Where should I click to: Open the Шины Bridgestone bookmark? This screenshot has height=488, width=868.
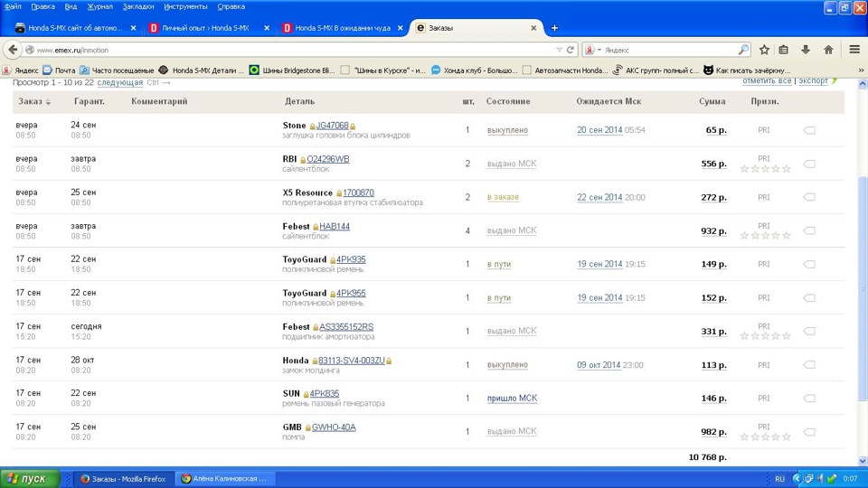[x=292, y=70]
